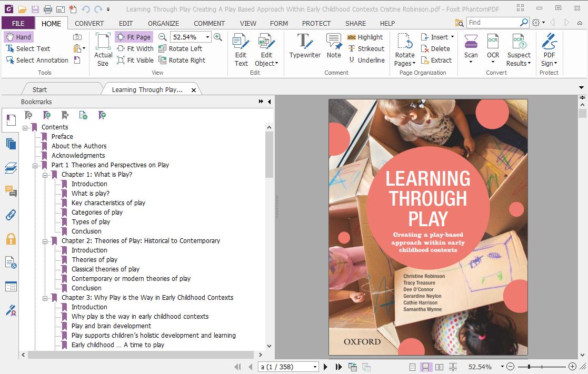Select the Strikeout tool
Screen dimensions: 588x374
(x=366, y=48)
